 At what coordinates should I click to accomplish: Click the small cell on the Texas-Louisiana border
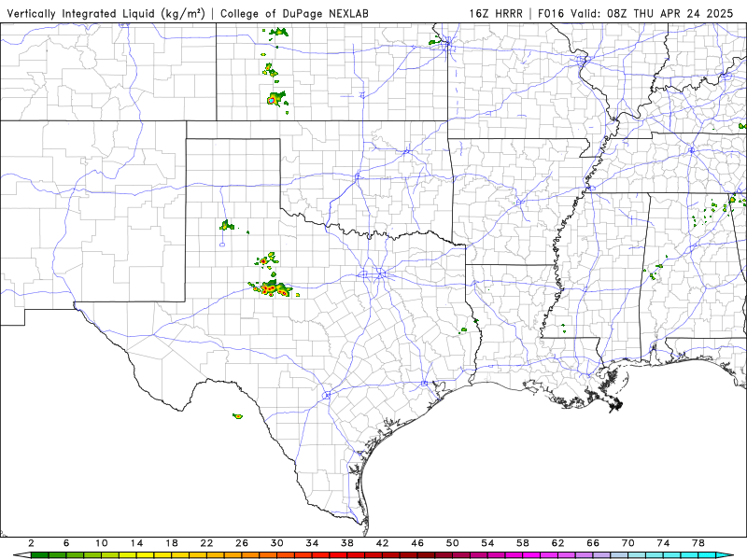click(x=475, y=322)
